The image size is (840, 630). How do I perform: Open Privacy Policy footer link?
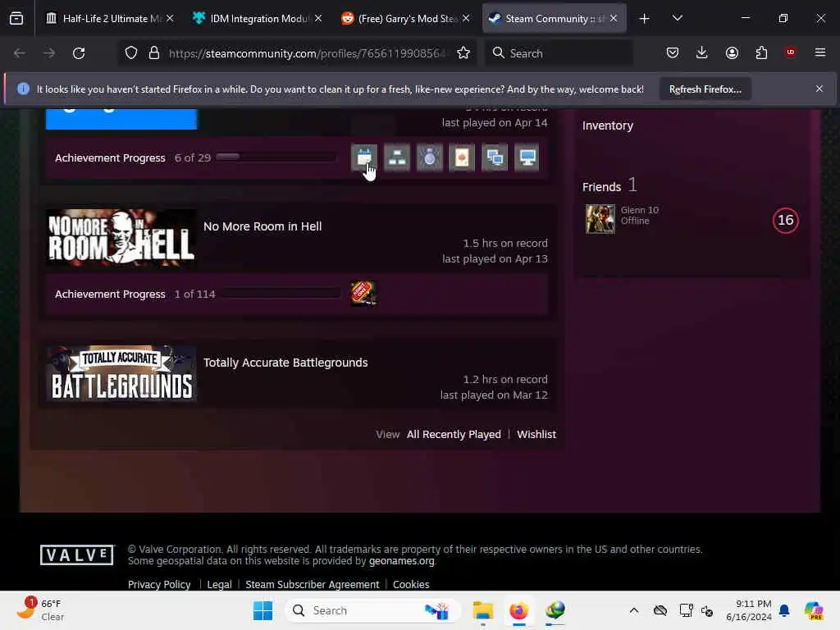tap(159, 584)
